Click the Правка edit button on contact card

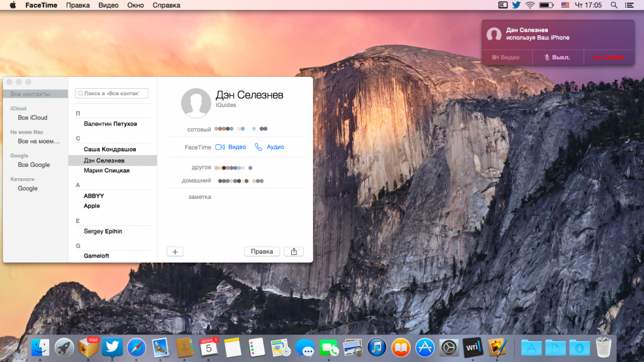pyautogui.click(x=262, y=251)
